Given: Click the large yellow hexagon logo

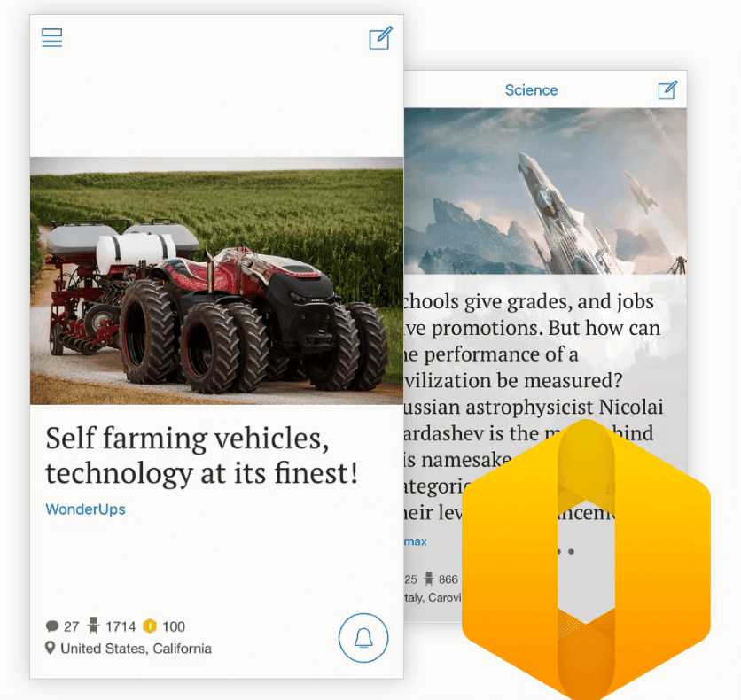Looking at the screenshot, I should tap(586, 560).
